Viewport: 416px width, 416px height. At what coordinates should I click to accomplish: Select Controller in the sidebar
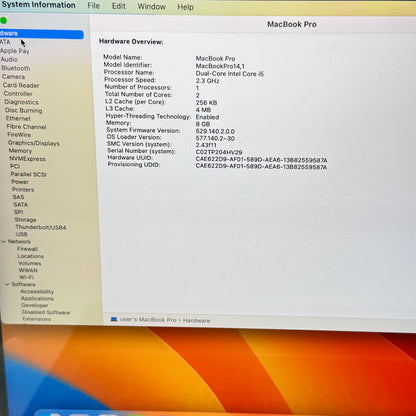[18, 94]
